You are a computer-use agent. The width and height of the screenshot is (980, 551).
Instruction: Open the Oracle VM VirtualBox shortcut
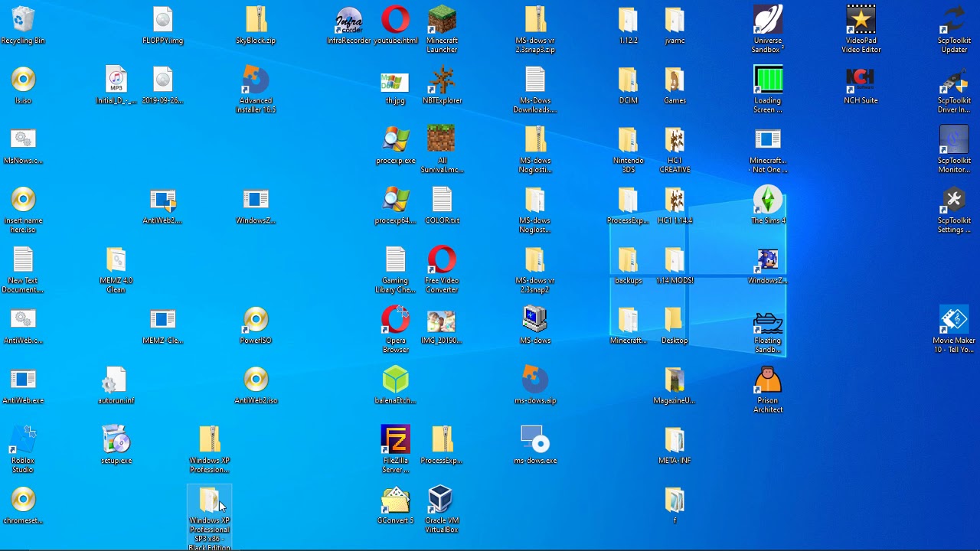442,500
